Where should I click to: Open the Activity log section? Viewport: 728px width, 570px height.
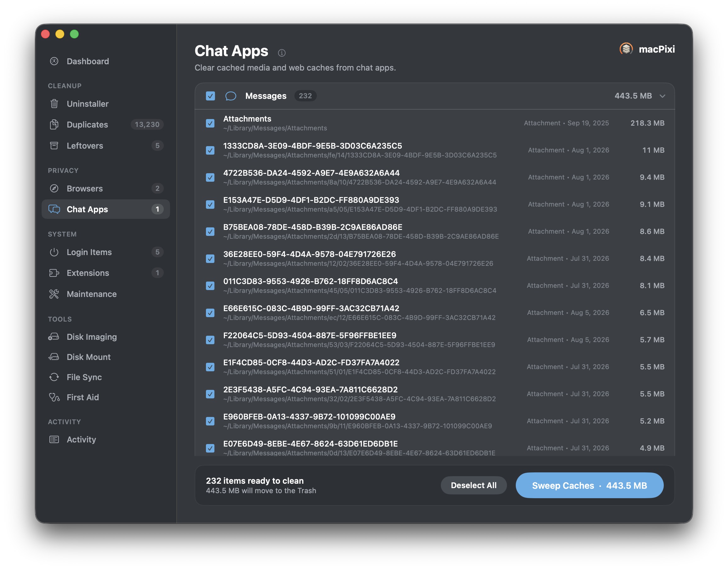pos(106,440)
